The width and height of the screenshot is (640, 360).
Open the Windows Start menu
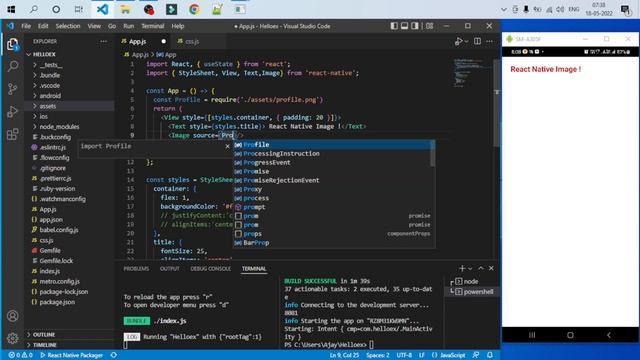tap(11, 9)
